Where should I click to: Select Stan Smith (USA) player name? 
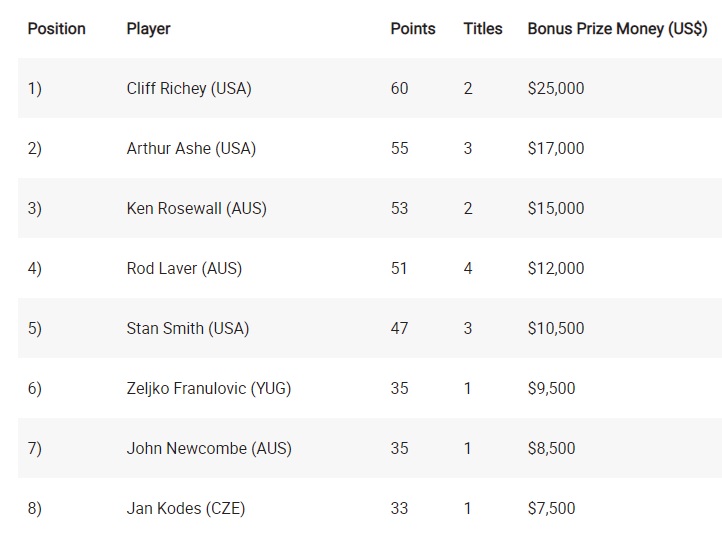pyautogui.click(x=188, y=328)
